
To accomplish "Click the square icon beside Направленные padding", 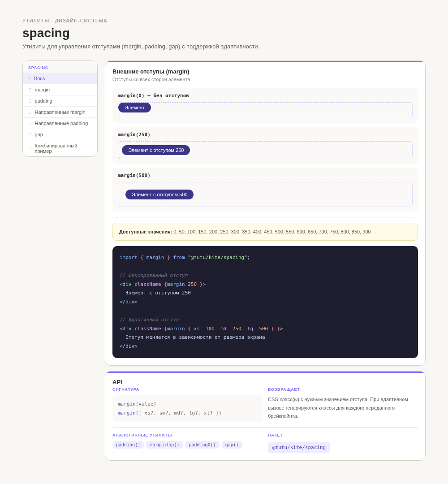I will [x=30, y=124].
